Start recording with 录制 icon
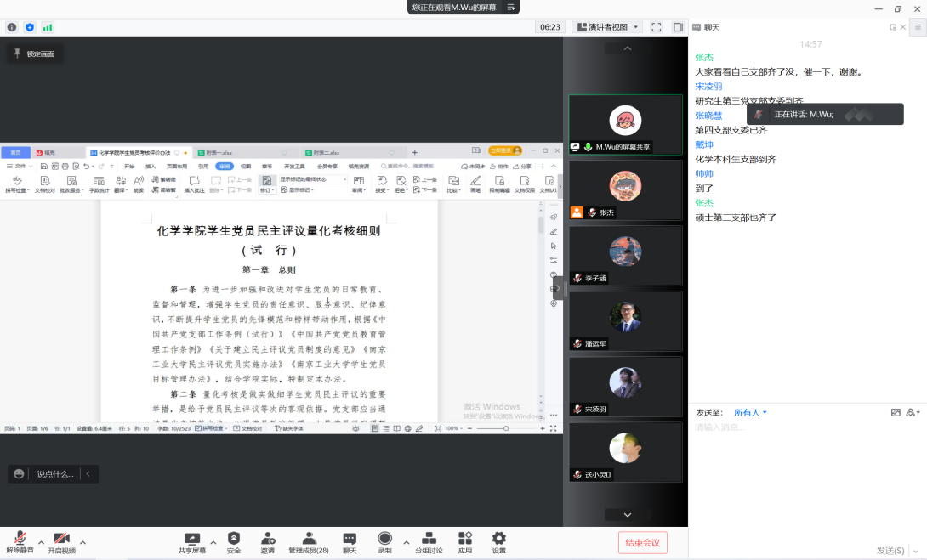This screenshot has height=560, width=927. [x=384, y=540]
